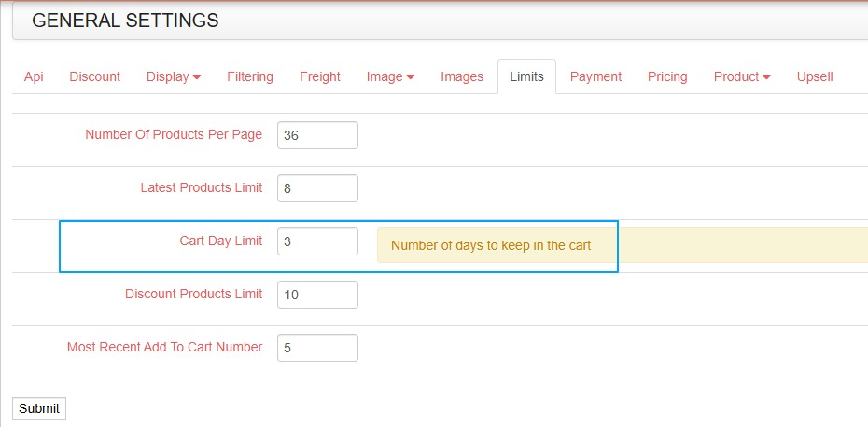The height and width of the screenshot is (427, 868).
Task: Open the Payment settings tab
Action: click(x=595, y=76)
